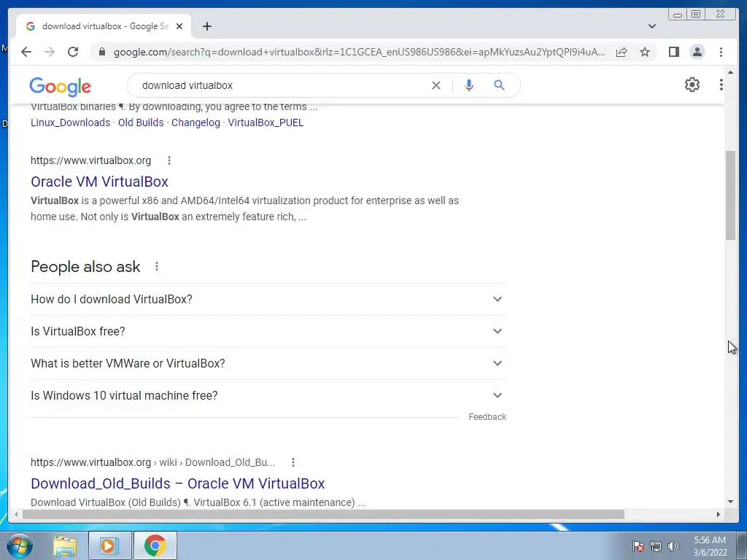Open Windows Explorer from the taskbar
The width and height of the screenshot is (747, 560).
pos(65,545)
